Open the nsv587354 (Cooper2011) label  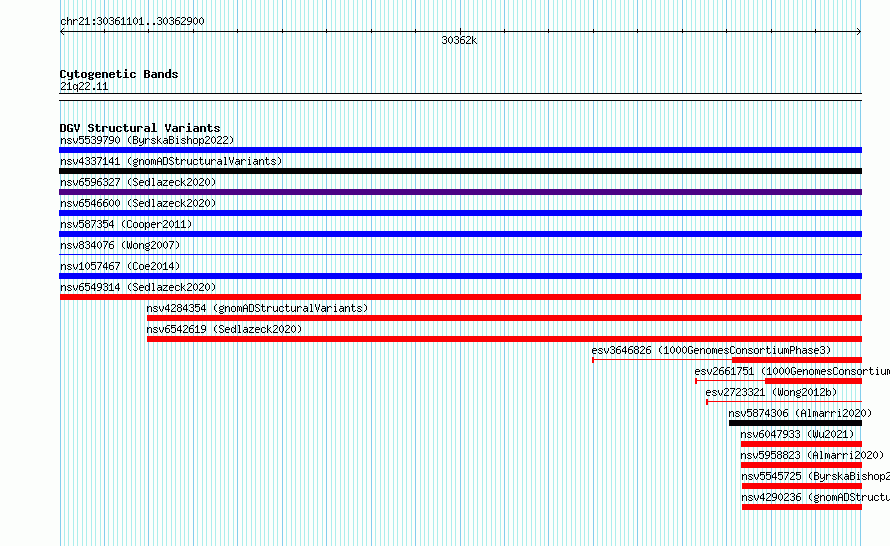(126, 224)
